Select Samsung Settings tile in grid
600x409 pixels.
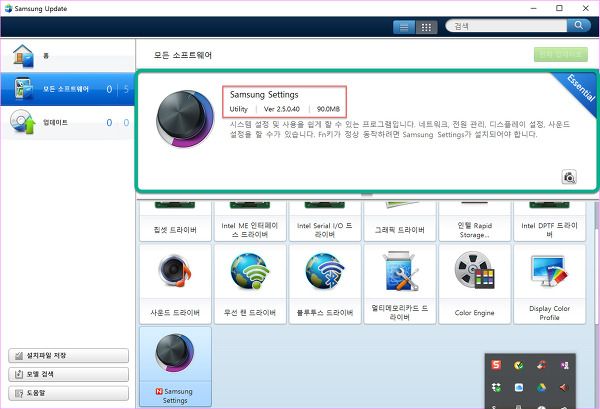175,366
